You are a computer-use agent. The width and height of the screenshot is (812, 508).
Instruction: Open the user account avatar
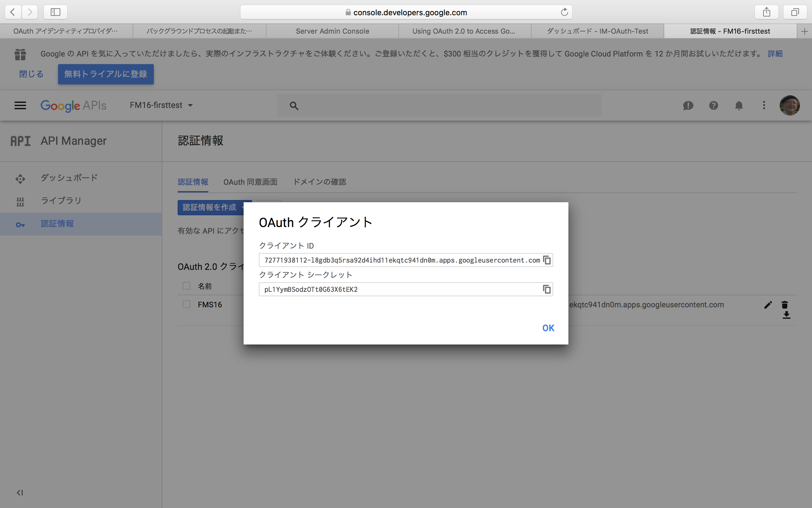789,105
